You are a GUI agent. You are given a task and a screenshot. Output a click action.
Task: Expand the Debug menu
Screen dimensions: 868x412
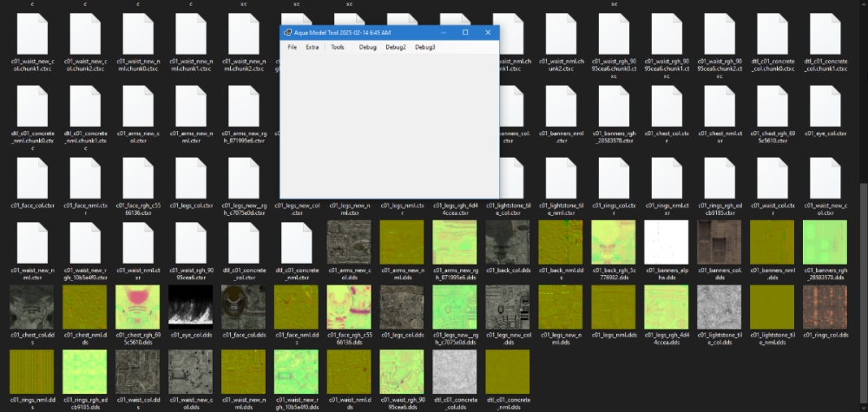367,47
